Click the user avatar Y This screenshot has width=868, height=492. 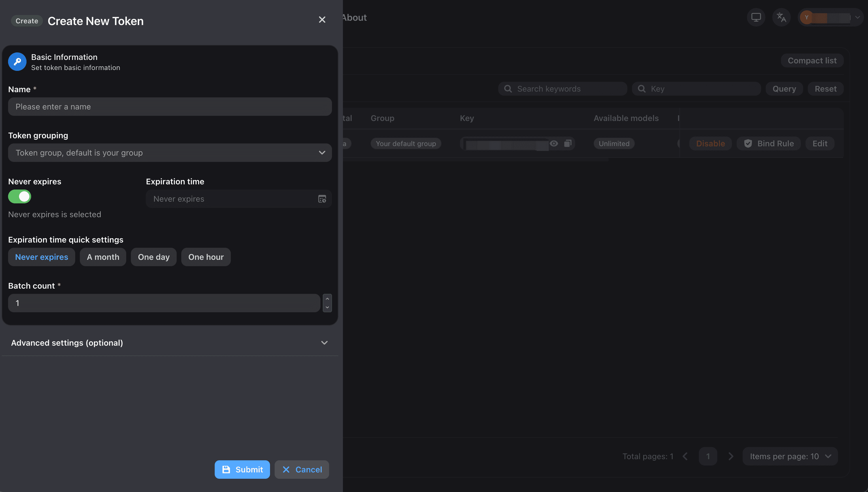(x=807, y=17)
